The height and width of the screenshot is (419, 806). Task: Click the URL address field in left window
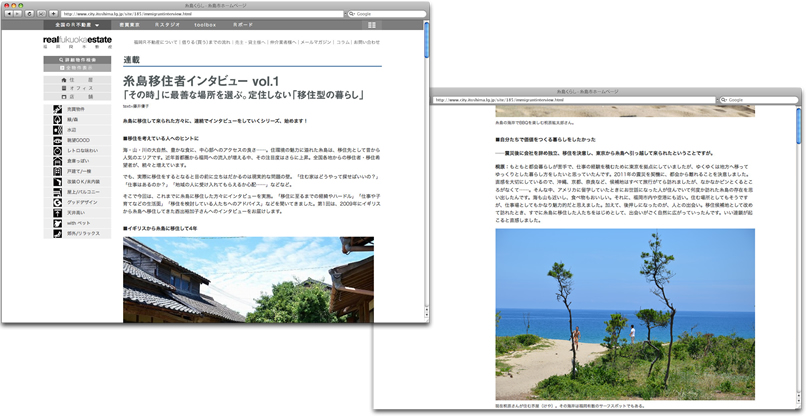(x=202, y=14)
